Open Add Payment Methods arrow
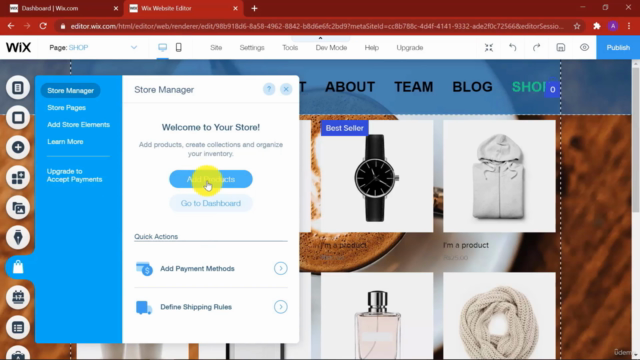Screen dimensions: 640x360 280,269
